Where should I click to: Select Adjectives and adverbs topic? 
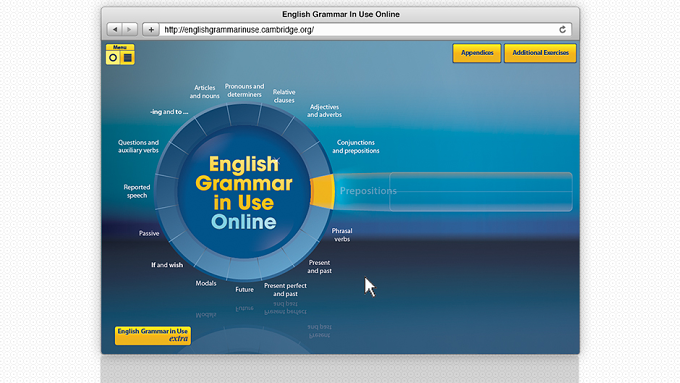324,111
